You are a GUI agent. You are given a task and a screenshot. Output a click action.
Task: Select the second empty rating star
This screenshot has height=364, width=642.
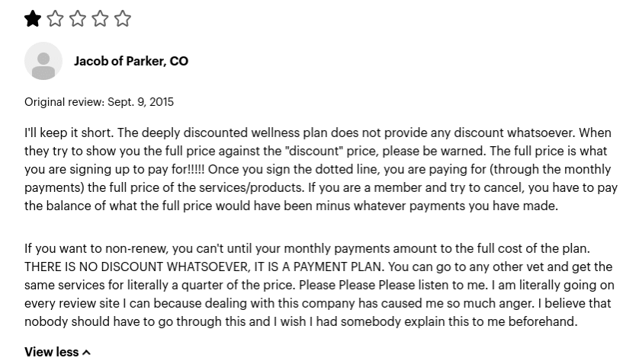point(55,19)
